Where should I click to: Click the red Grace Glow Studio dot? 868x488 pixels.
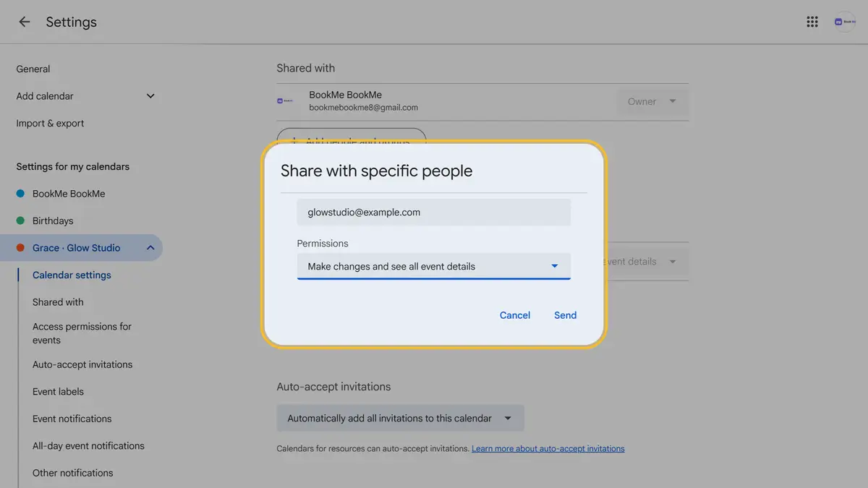pos(20,248)
